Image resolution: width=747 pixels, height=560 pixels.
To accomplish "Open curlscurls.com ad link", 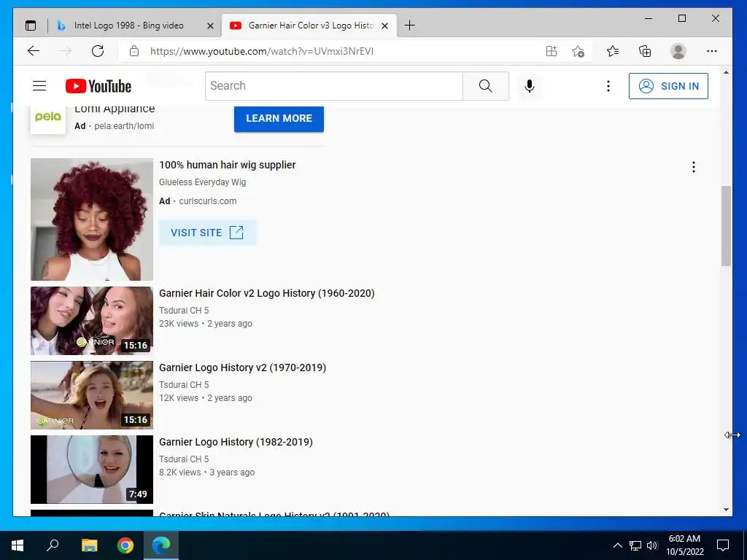I will 208,201.
